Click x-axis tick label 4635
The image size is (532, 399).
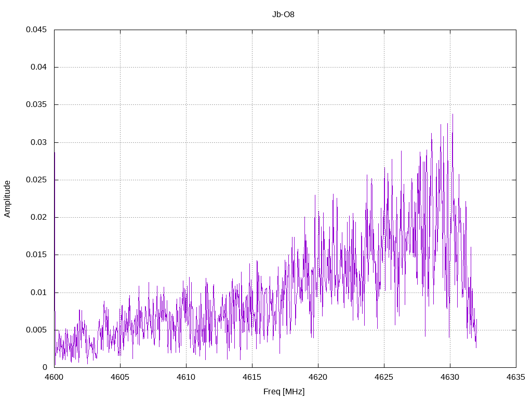(x=516, y=377)
